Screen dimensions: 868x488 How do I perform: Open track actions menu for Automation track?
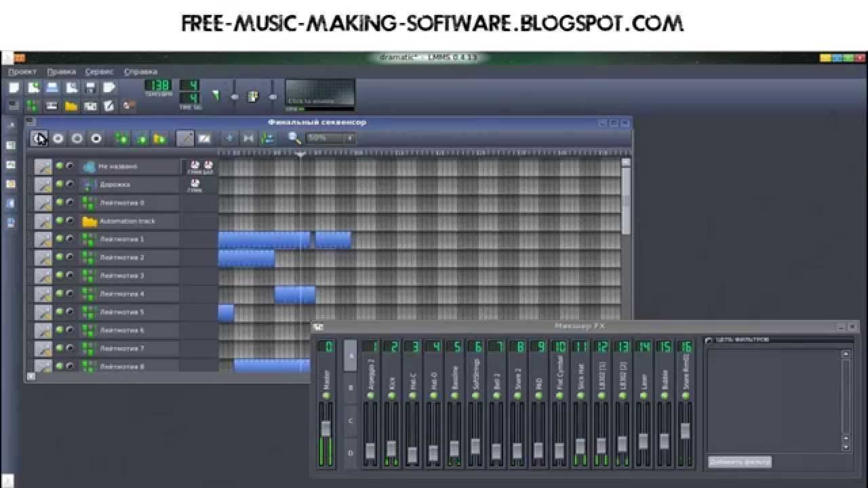coord(43,221)
